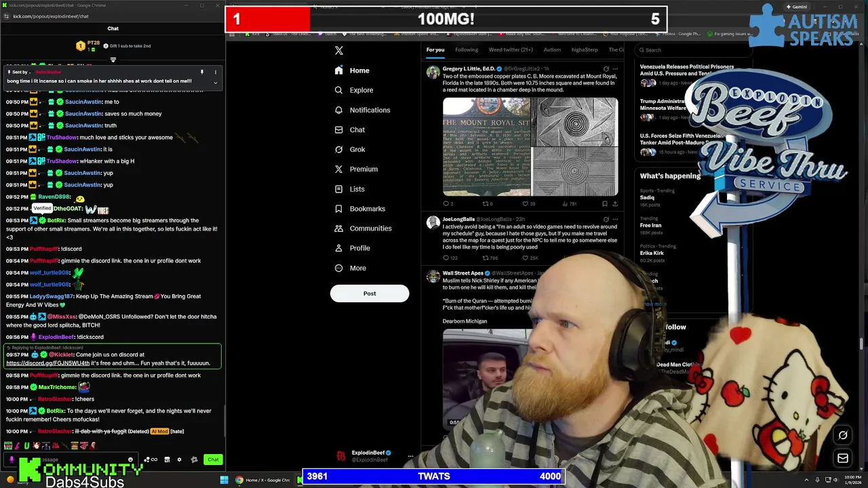Select the green U emote in emote bar
Image resolution: width=868 pixels, height=488 pixels.
(26, 445)
